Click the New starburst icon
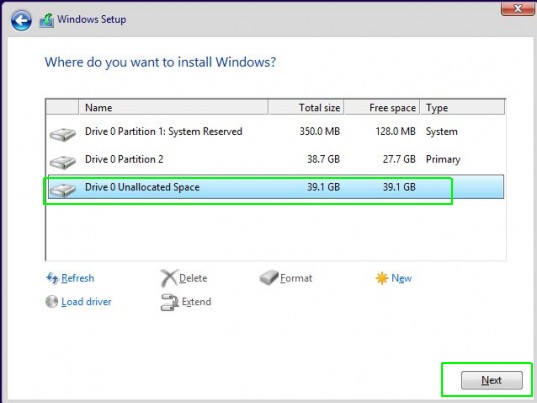Image resolution: width=537 pixels, height=403 pixels. pos(382,278)
